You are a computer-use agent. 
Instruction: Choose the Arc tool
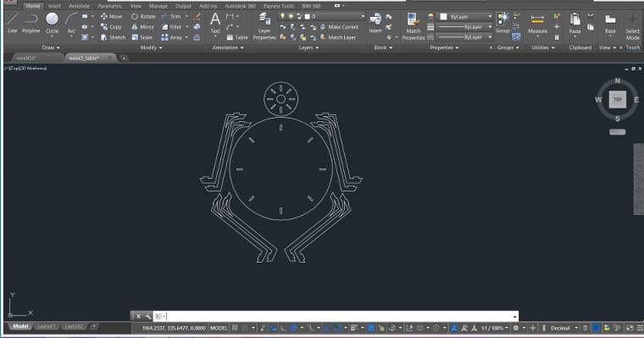coord(71,23)
